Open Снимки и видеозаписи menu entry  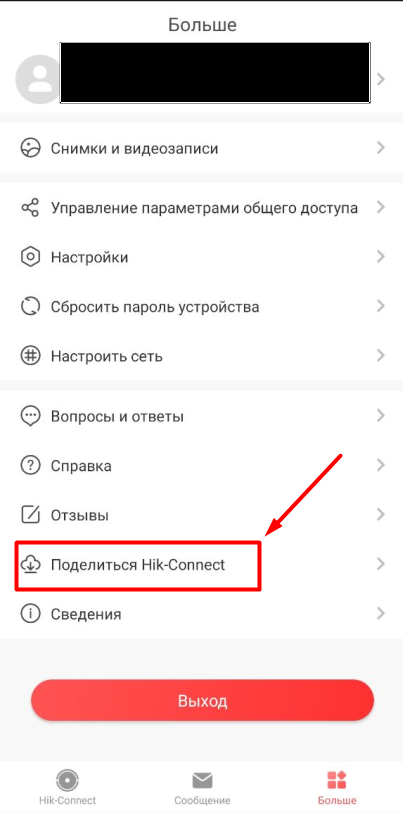coord(201,148)
